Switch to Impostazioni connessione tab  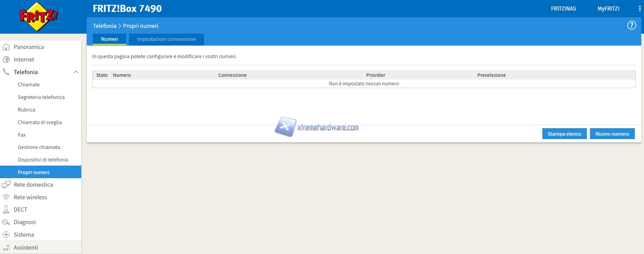[166, 39]
